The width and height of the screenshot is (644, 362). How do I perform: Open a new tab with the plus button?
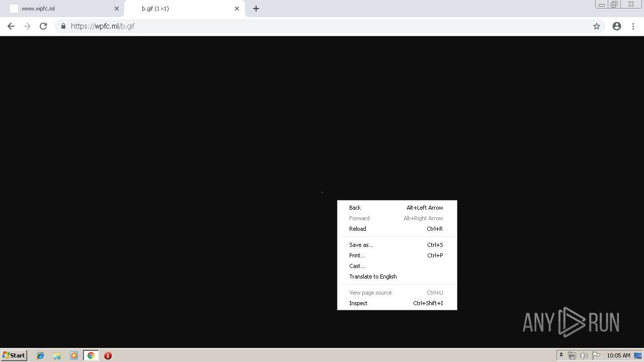[256, 9]
